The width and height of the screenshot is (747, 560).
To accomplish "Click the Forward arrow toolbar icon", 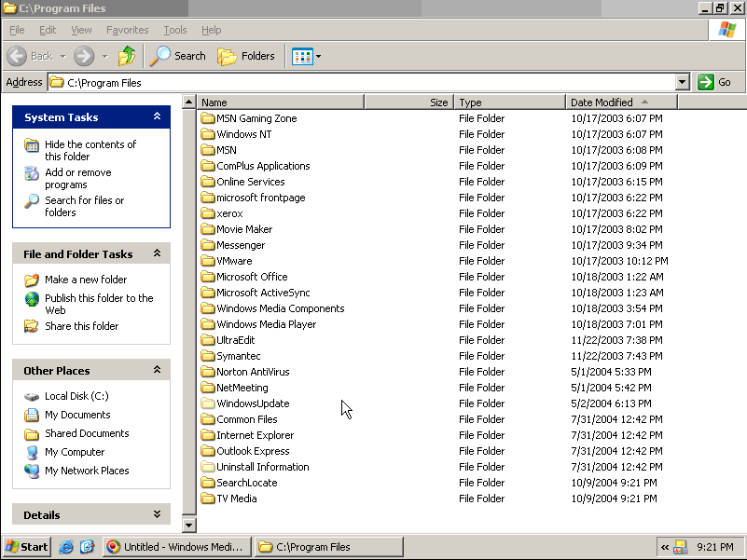I will pos(84,56).
